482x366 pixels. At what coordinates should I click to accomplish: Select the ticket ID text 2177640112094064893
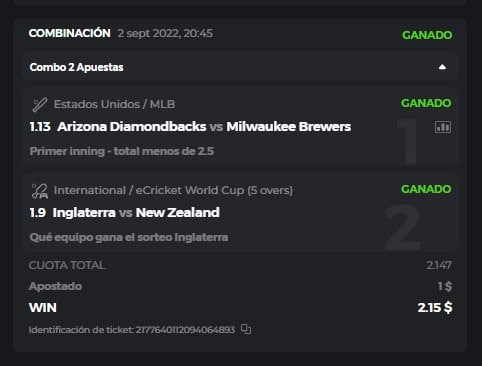point(185,330)
